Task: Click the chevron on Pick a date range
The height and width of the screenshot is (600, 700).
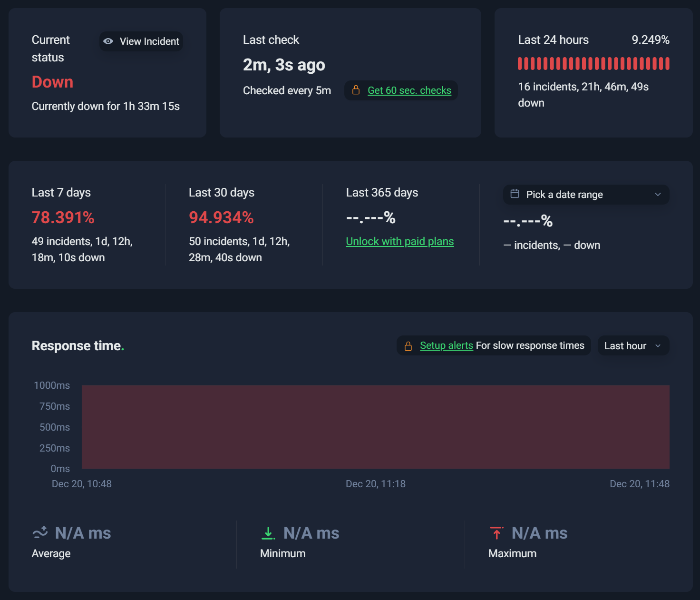Action: click(x=658, y=194)
